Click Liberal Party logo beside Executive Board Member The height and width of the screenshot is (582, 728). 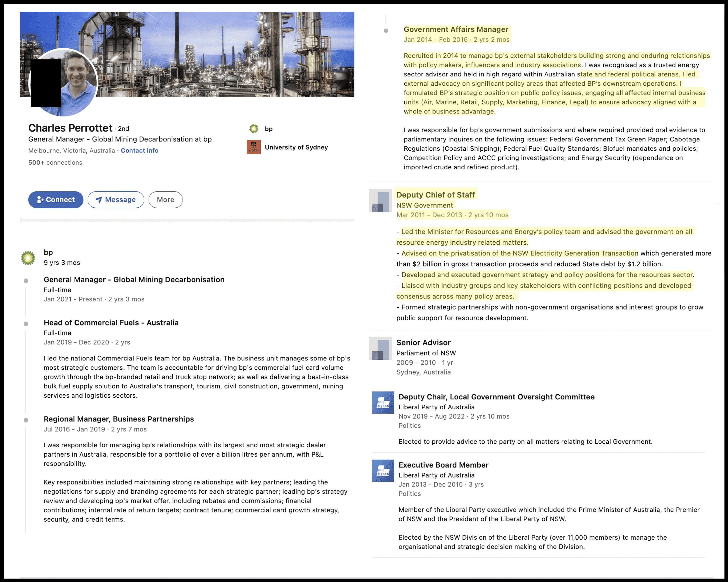383,471
